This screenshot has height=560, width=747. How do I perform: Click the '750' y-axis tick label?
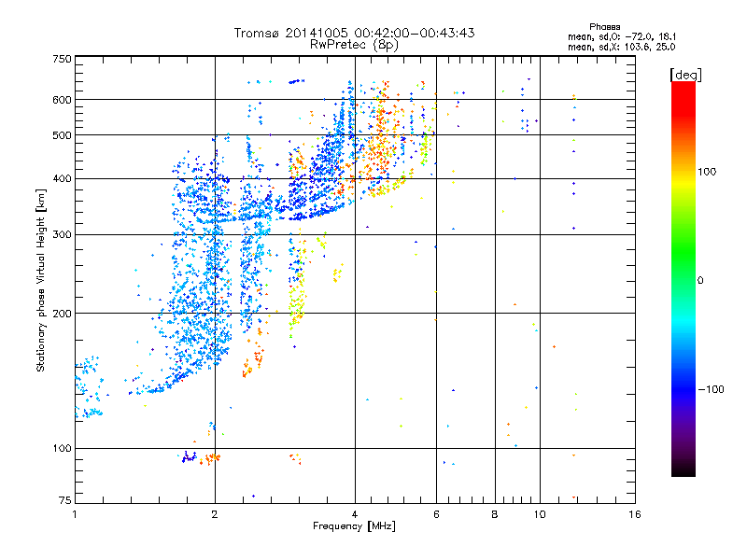(63, 59)
